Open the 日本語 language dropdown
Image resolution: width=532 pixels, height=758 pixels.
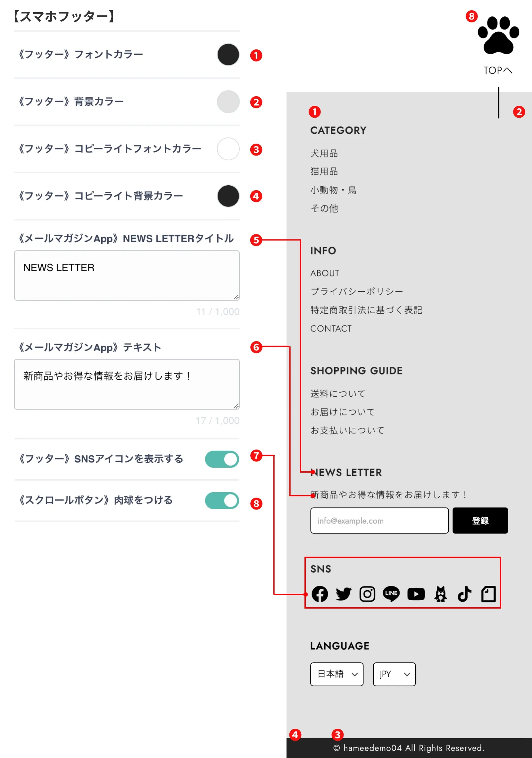337,674
